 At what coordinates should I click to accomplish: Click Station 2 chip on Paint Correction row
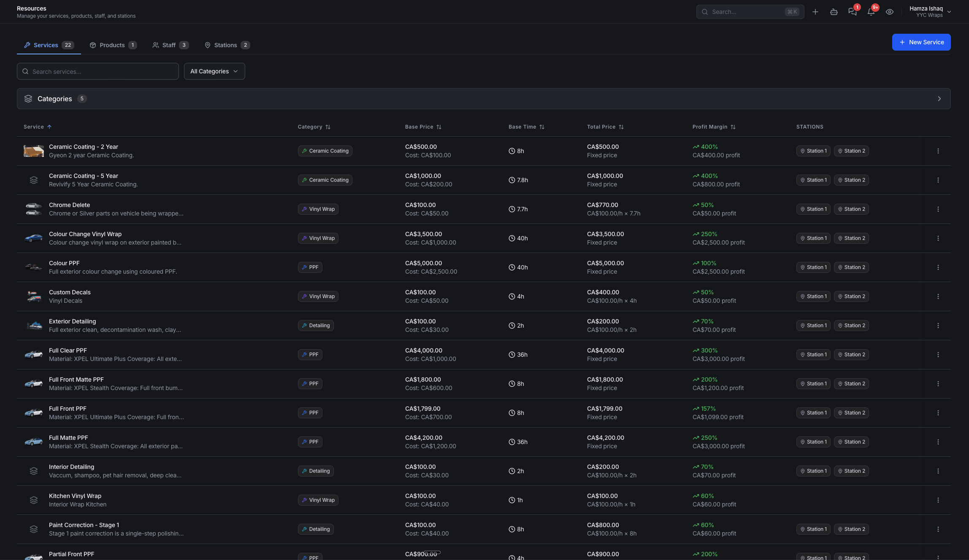(851, 529)
